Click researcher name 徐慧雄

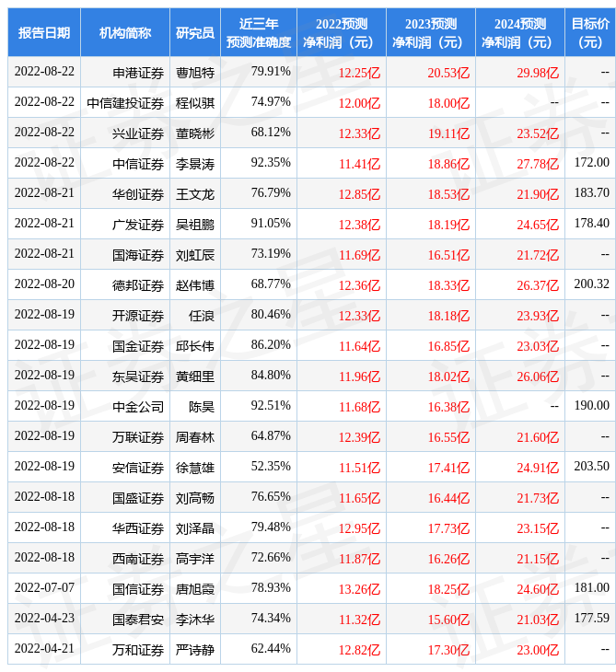tap(195, 468)
